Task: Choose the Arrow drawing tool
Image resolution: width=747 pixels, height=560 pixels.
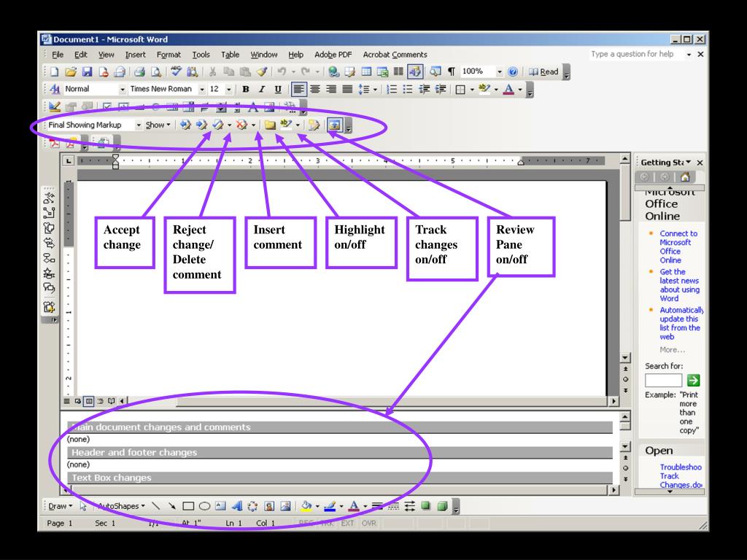Action: (x=172, y=506)
